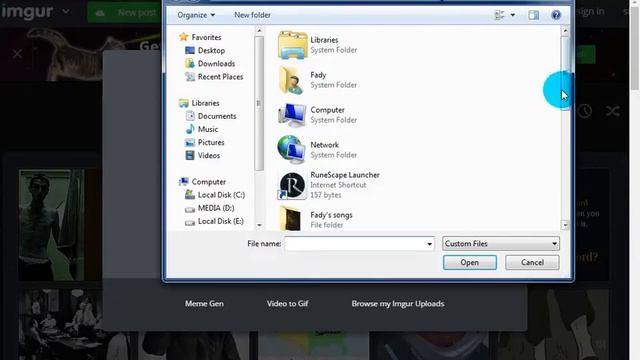This screenshot has width=640, height=360.
Task: Select the Network system folder icon
Action: point(291,150)
